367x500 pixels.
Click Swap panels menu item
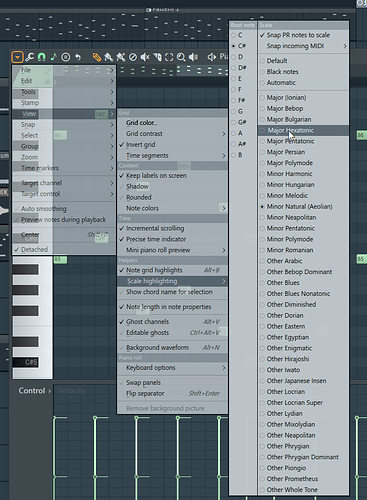coord(172,383)
